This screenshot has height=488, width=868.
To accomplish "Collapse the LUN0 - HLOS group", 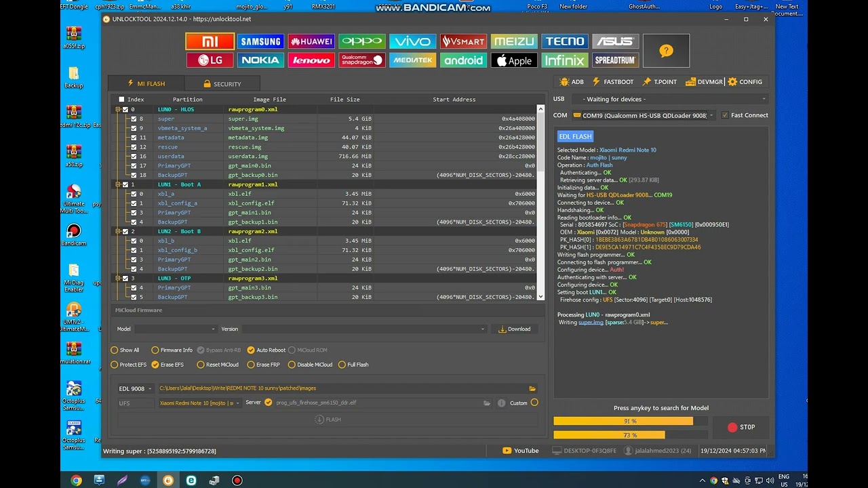I will pyautogui.click(x=118, y=109).
